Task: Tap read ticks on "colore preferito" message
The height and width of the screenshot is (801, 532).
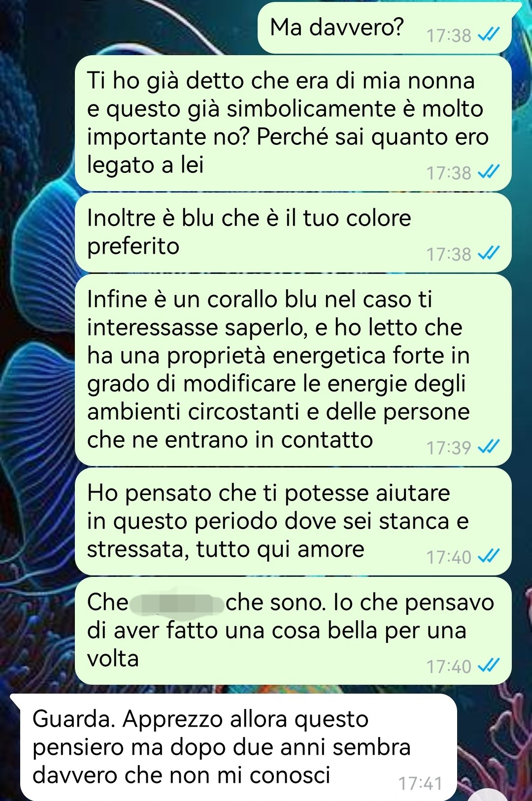Action: click(x=489, y=254)
